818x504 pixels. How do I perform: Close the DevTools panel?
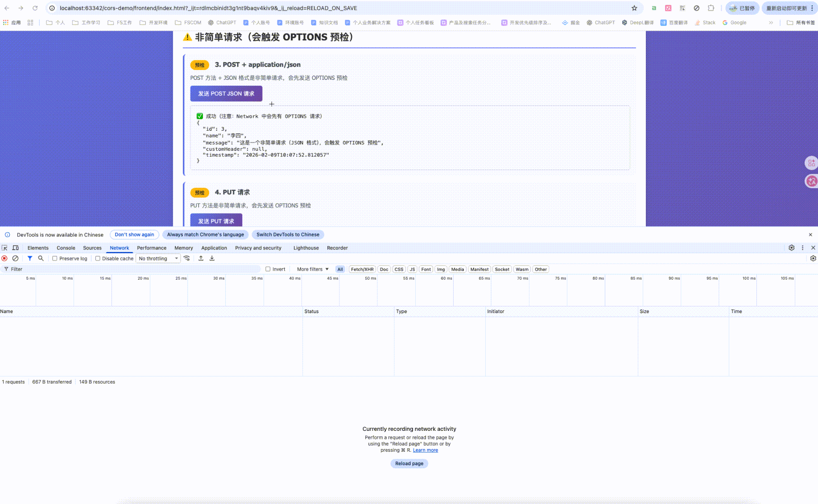[x=813, y=248]
